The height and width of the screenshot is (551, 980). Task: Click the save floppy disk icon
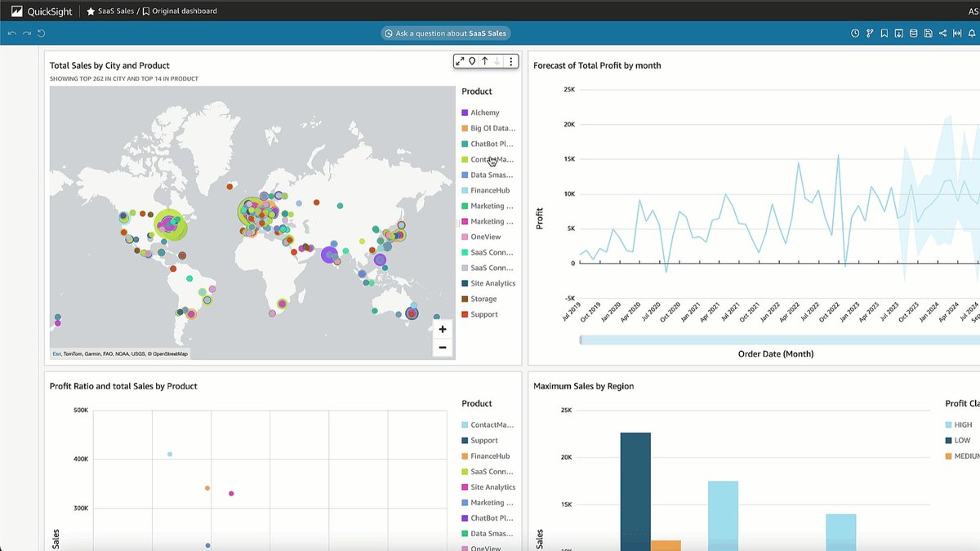[929, 33]
